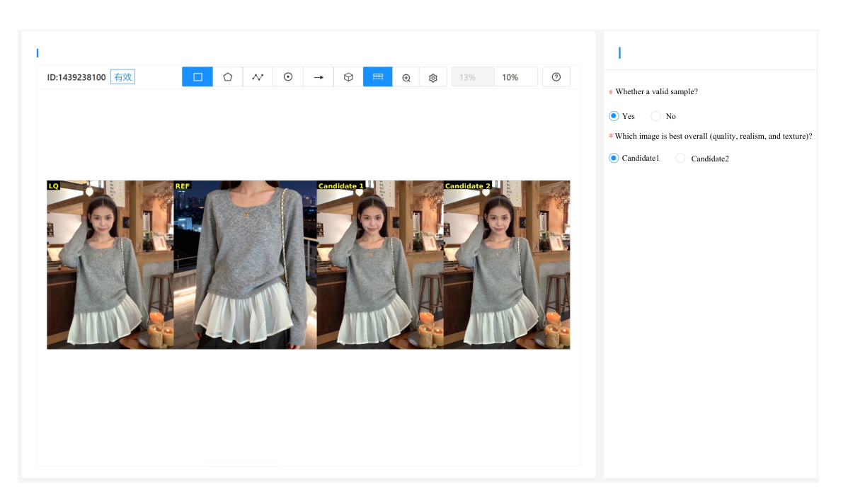This screenshot has width=865, height=504.
Task: Select the 3D cuboid tool
Action: (x=348, y=77)
